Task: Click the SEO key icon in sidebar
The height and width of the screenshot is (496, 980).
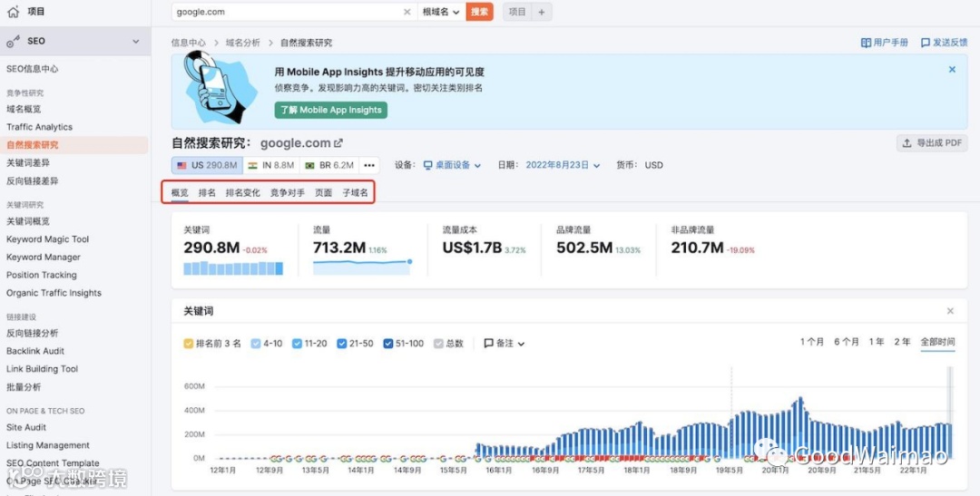Action: point(13,41)
